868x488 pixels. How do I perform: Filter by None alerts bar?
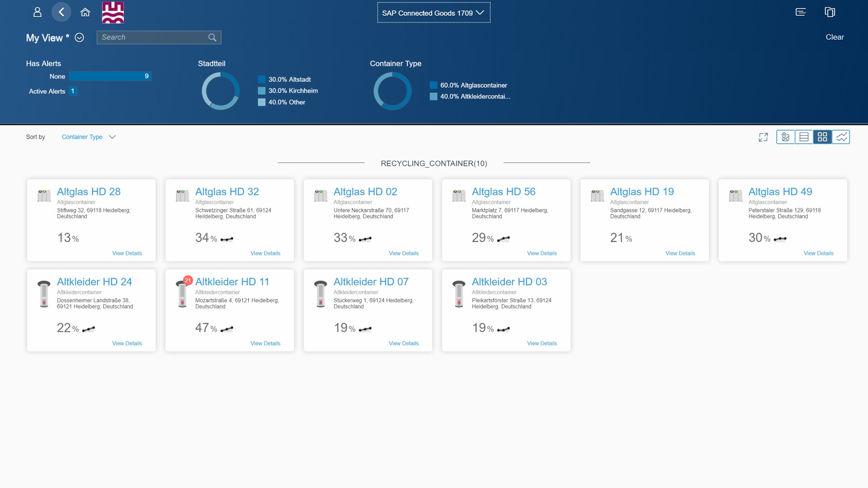tap(110, 76)
